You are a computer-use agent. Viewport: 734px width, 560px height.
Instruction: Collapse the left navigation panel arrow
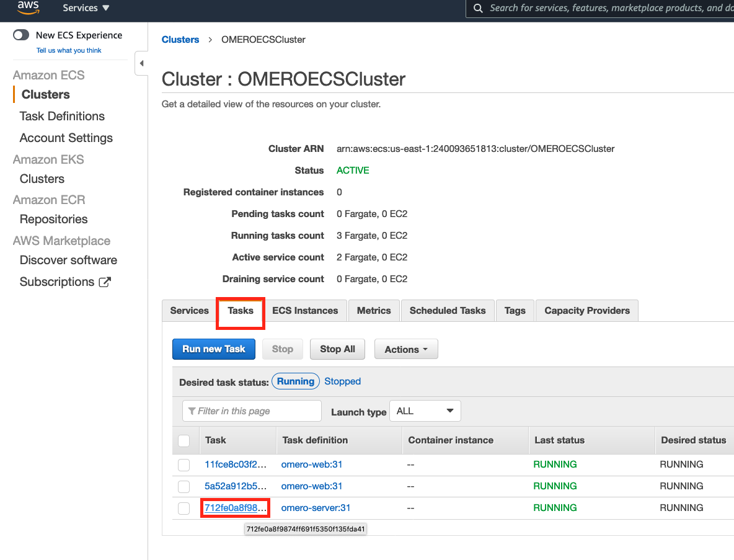click(141, 63)
